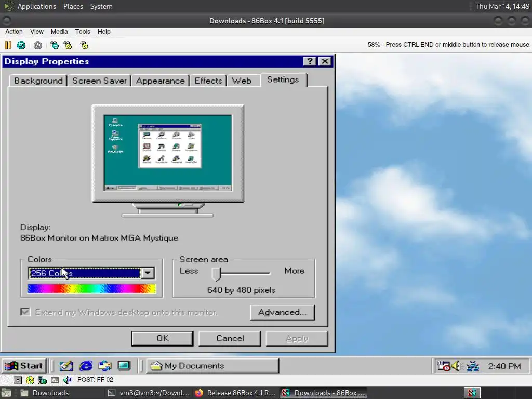Screen dimensions: 532x399
Task: Click the Screen area slider handle
Action: point(216,274)
